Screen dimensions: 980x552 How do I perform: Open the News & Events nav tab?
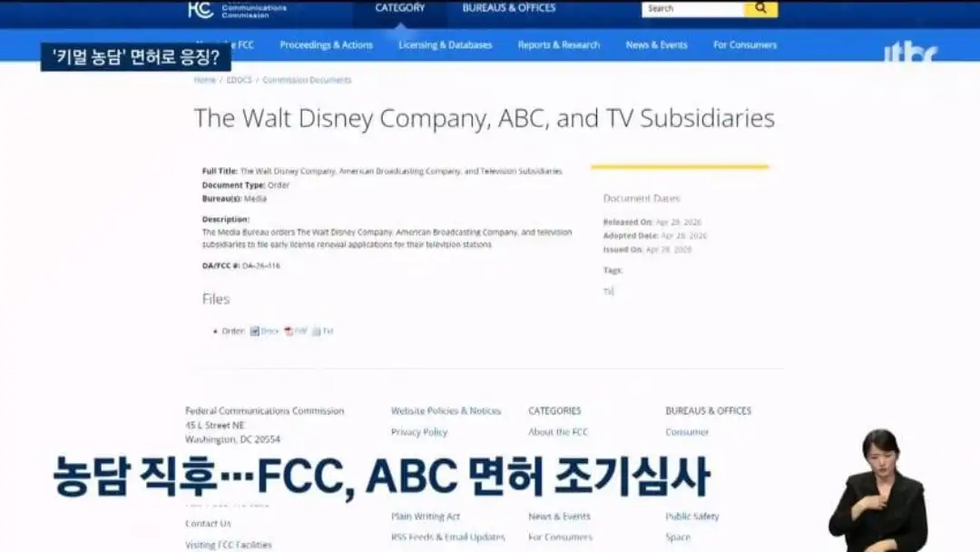[x=656, y=45]
